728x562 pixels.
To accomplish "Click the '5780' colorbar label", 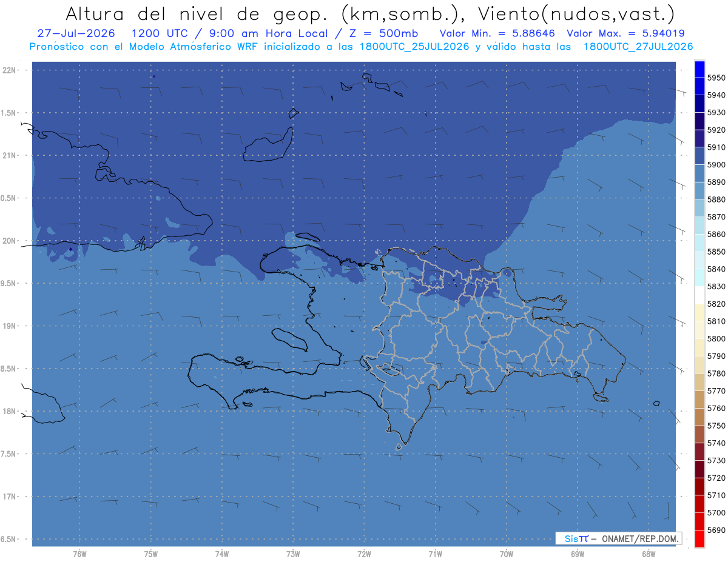I will click(x=716, y=373).
